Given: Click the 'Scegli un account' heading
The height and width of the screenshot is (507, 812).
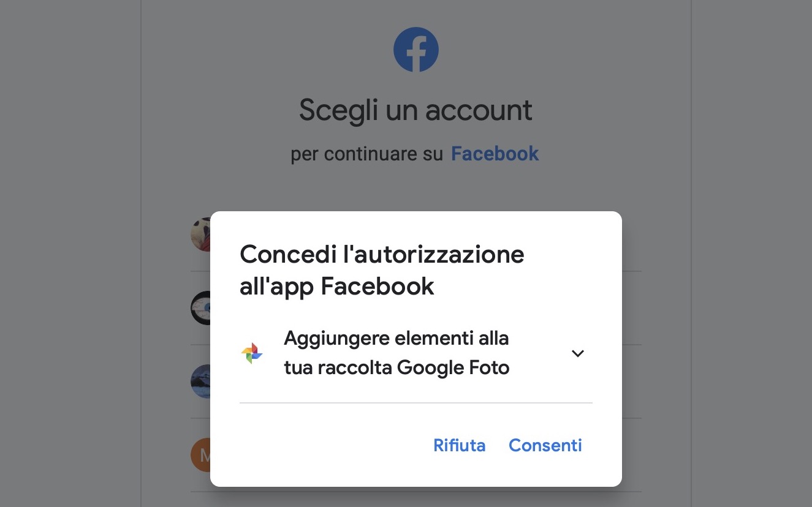Looking at the screenshot, I should click(x=416, y=110).
